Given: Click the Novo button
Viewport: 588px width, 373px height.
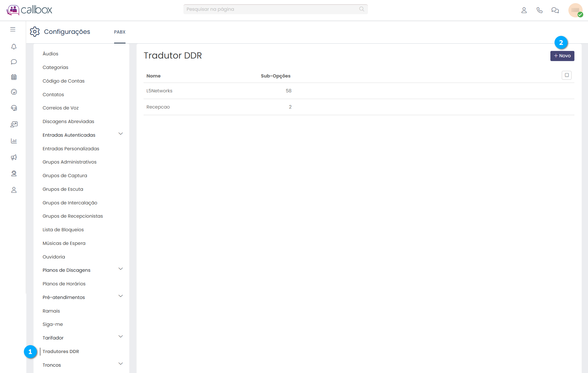Looking at the screenshot, I should [562, 56].
